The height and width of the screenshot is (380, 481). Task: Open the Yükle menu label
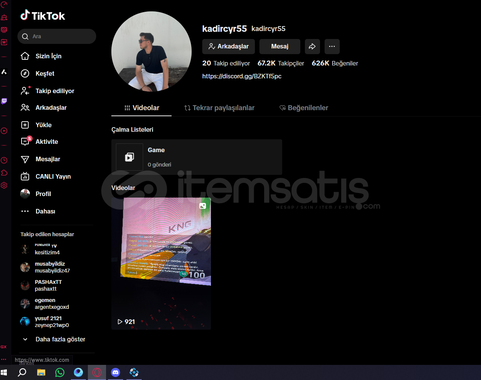[44, 125]
